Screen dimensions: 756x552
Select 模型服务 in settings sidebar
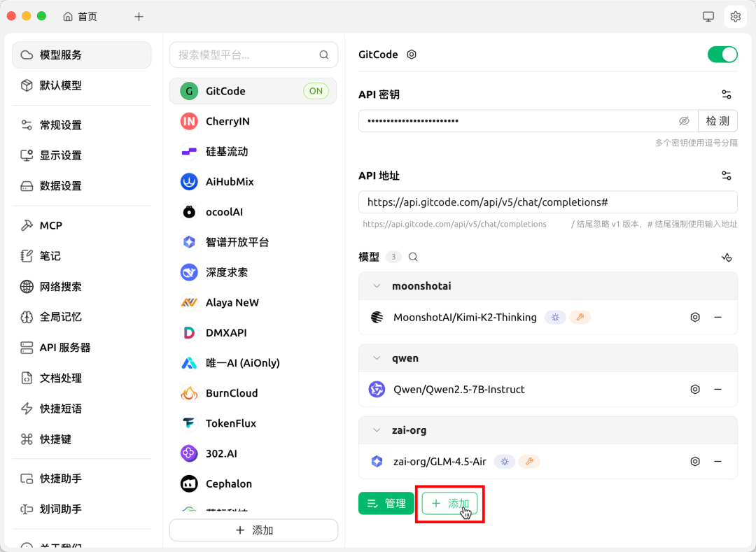pos(81,55)
